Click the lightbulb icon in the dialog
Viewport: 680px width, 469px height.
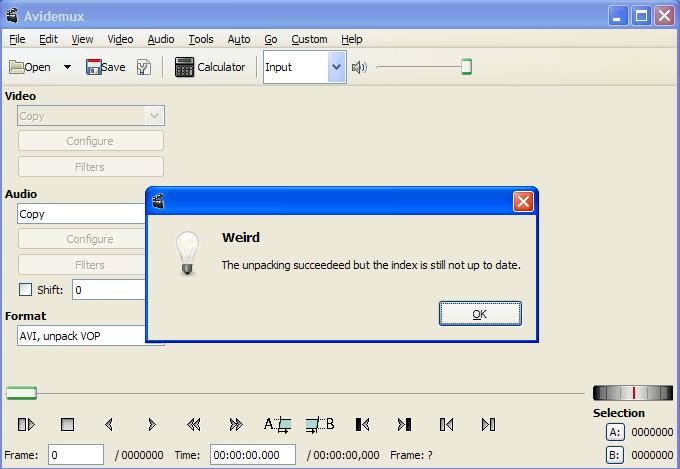coord(187,253)
